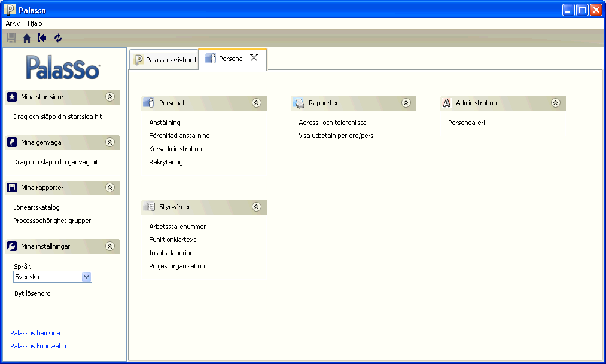Collapse the Mina inställningar section
This screenshot has width=606, height=364.
coord(109,246)
